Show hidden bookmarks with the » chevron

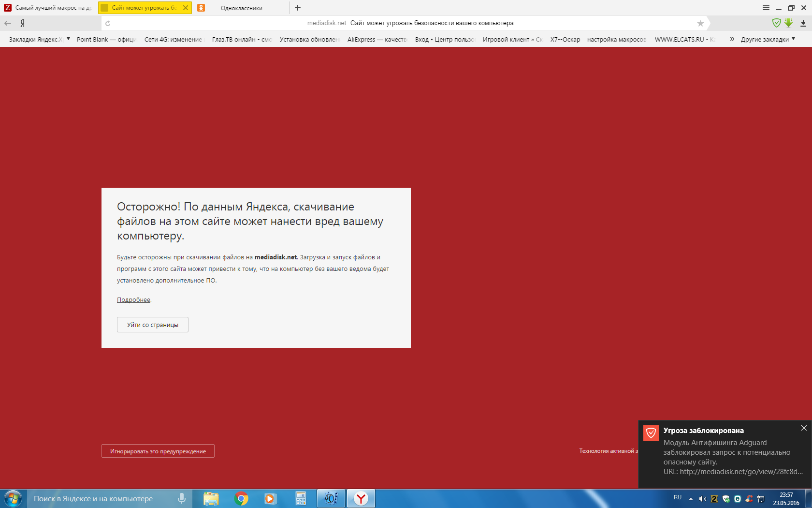732,39
